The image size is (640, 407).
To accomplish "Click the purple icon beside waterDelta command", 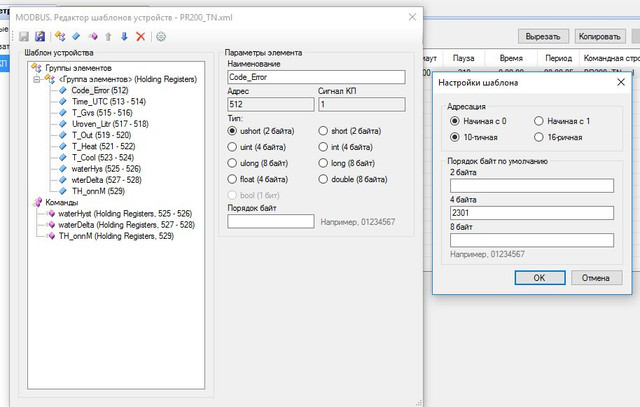I will [x=51, y=225].
